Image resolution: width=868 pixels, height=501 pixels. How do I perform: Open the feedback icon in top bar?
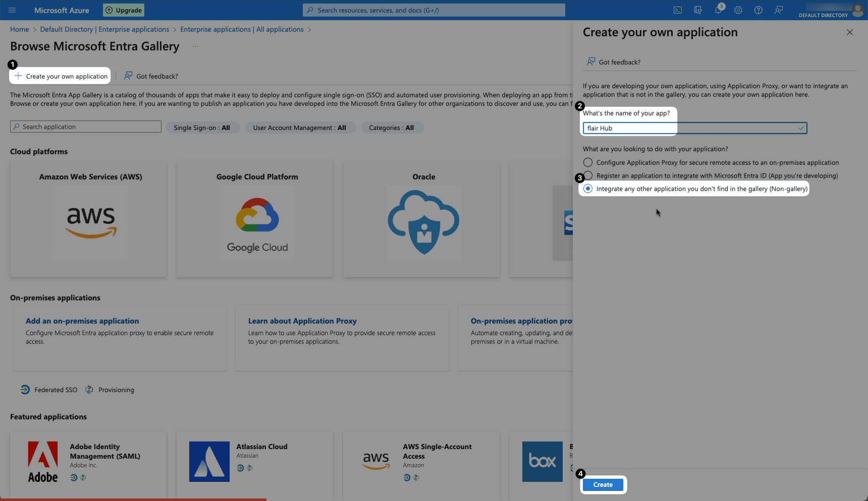point(779,10)
